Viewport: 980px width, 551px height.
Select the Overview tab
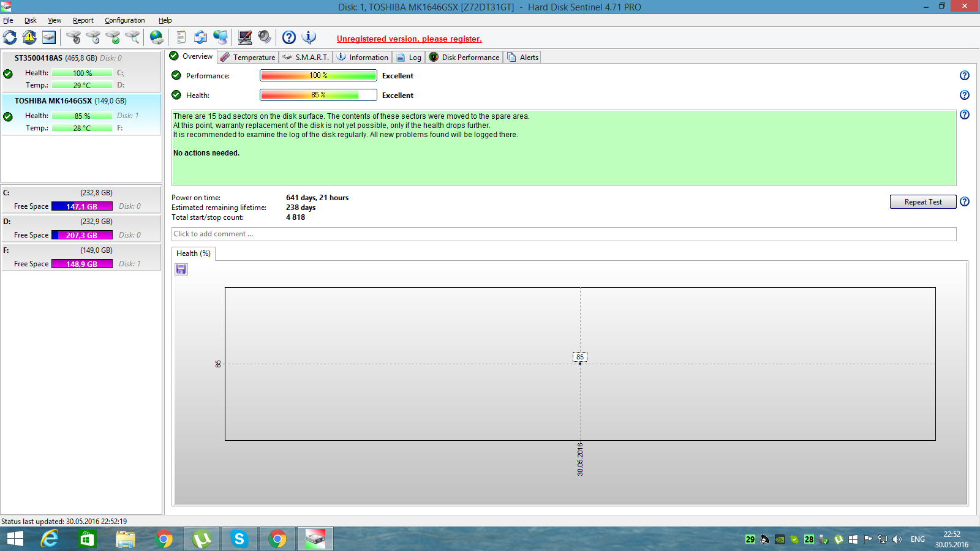click(x=192, y=56)
